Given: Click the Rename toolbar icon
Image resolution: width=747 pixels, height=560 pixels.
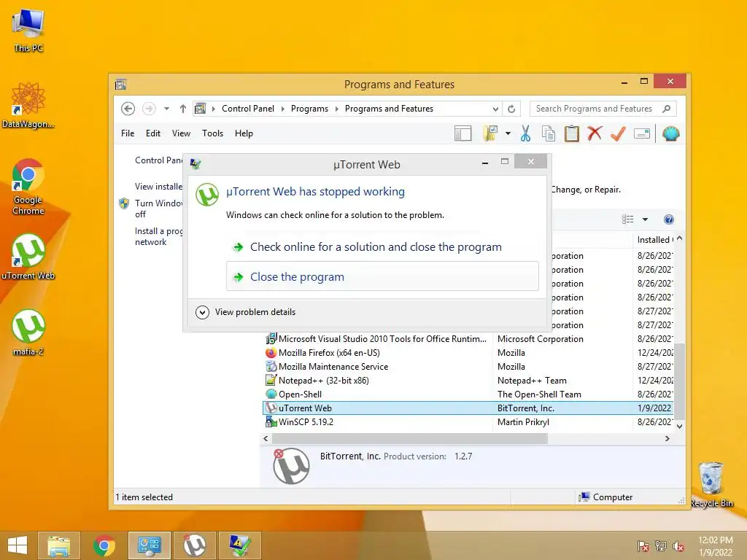Looking at the screenshot, I should 642,134.
